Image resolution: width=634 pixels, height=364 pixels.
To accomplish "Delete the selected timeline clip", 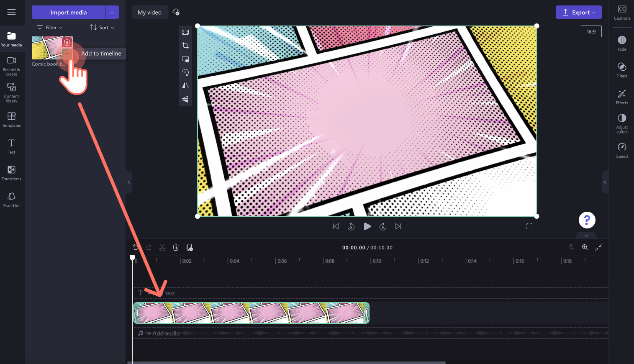I will (x=176, y=247).
